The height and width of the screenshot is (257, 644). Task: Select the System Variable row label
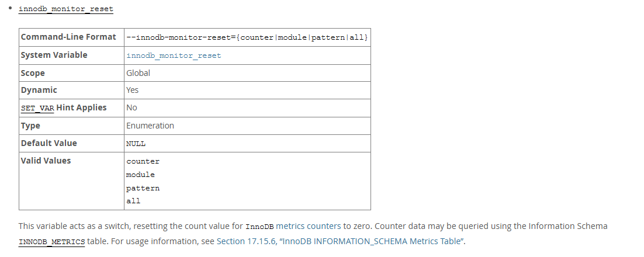pos(54,55)
